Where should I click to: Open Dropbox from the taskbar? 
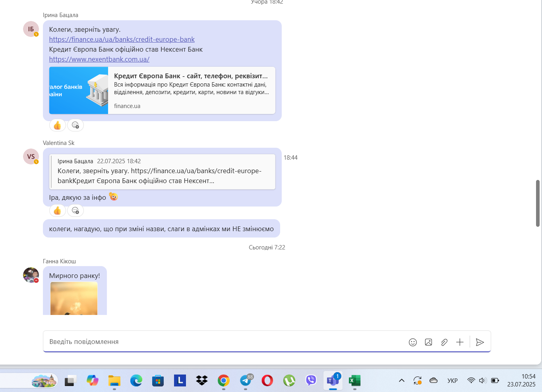(202, 381)
